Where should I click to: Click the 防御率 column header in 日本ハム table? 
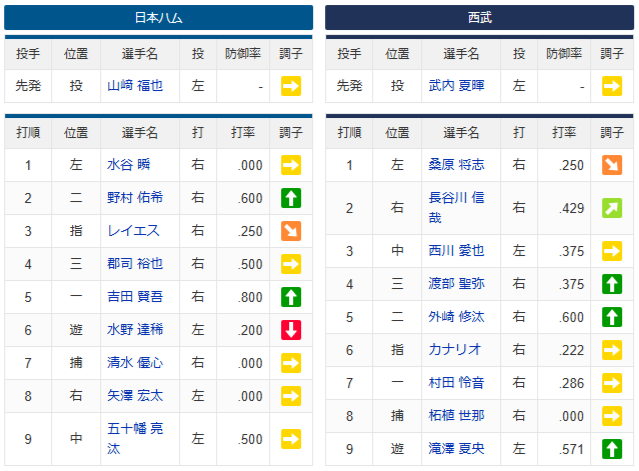(x=243, y=54)
